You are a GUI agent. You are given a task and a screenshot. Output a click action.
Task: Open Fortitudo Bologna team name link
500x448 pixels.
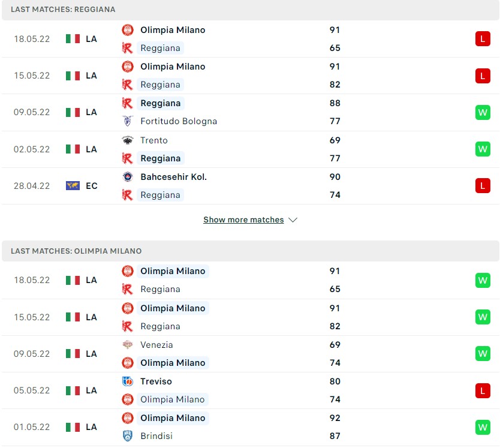click(x=179, y=121)
